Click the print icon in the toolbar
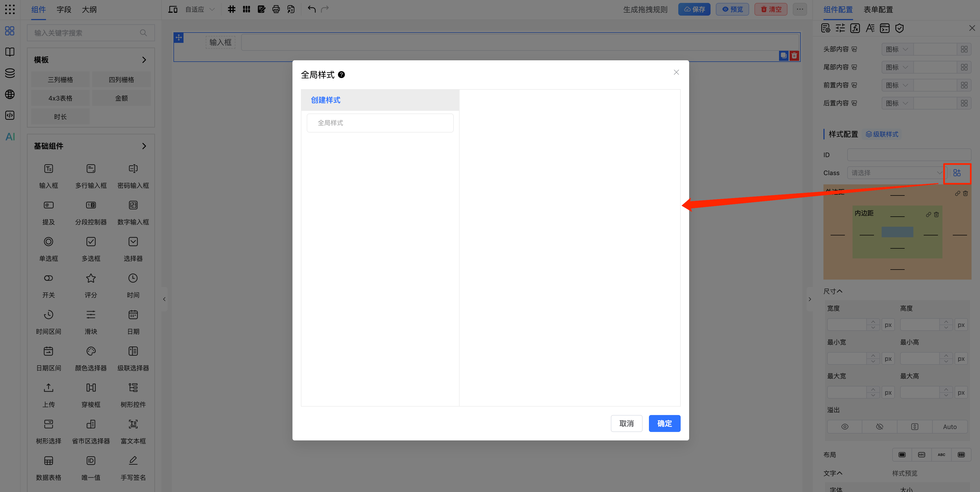This screenshot has height=492, width=980. coord(276,9)
